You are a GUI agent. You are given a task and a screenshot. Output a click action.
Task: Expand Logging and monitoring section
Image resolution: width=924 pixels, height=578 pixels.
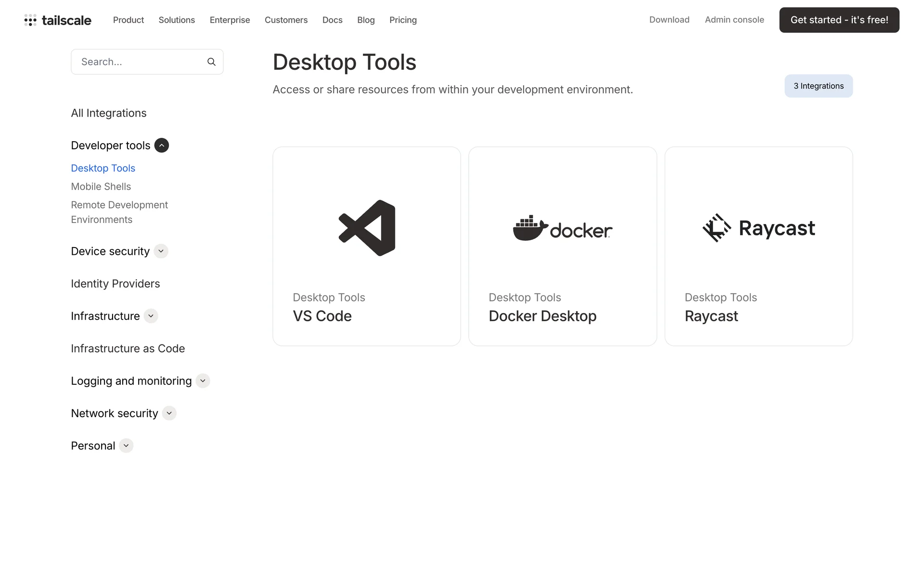coord(203,381)
